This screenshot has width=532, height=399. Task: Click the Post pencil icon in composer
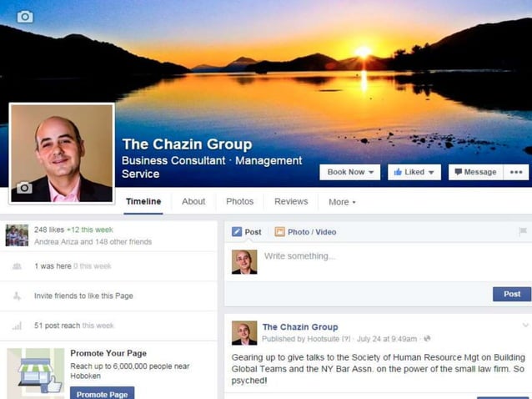237,232
